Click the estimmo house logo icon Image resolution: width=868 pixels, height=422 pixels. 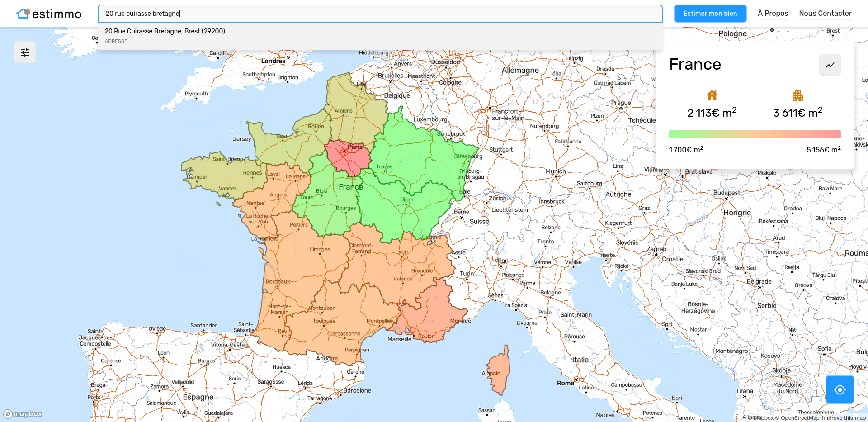[x=23, y=14]
